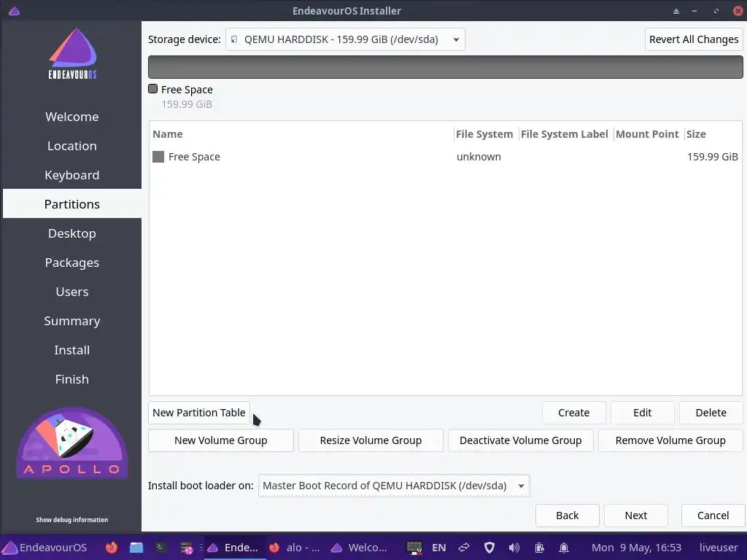Select Install step in sidebar

click(x=72, y=350)
